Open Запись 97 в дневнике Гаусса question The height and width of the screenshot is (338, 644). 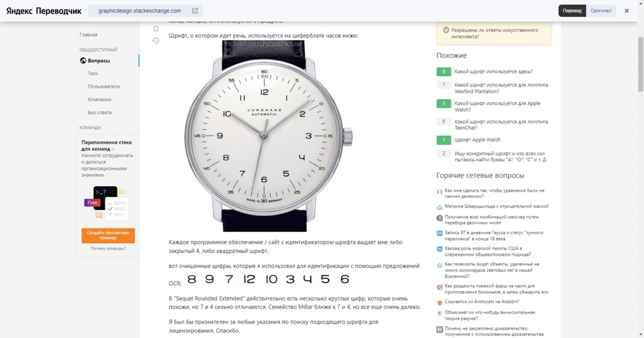494,235
